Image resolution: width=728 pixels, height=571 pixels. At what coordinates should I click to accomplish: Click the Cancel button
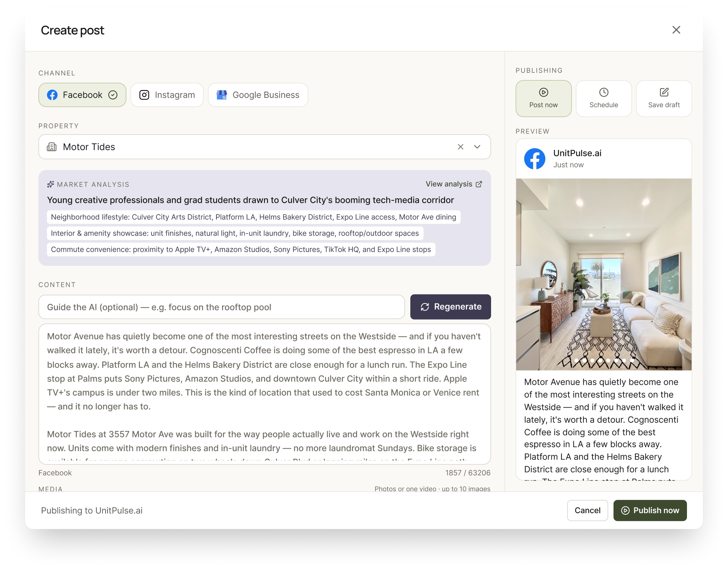[587, 510]
